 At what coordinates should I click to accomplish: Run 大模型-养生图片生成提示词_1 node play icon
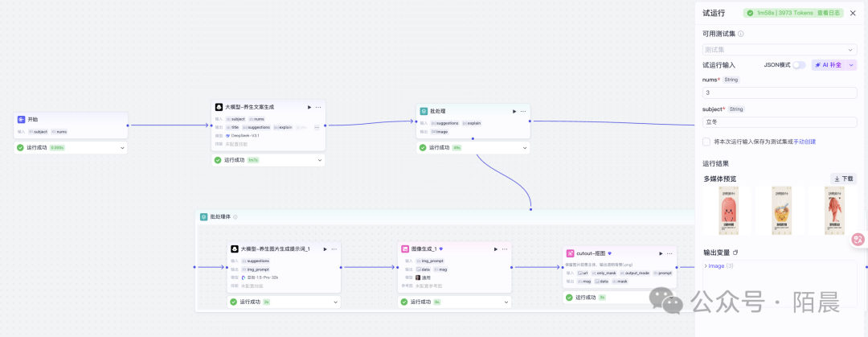coord(325,249)
